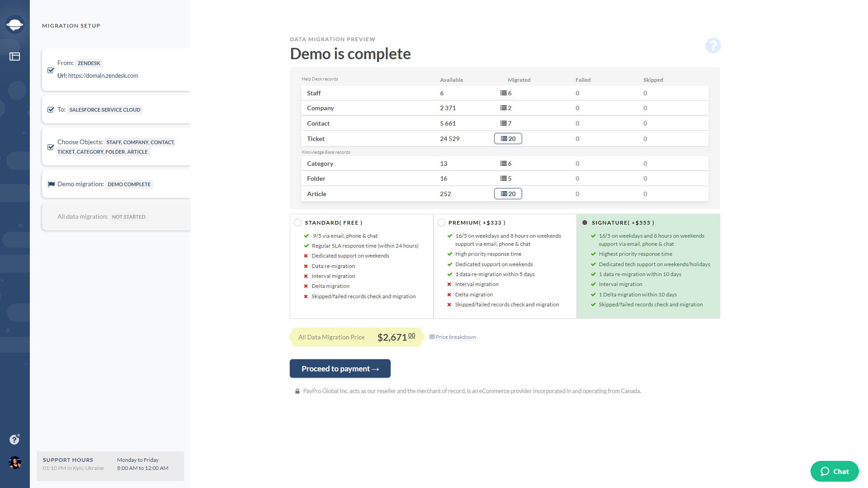Click the user avatar in sidebar

(14, 463)
